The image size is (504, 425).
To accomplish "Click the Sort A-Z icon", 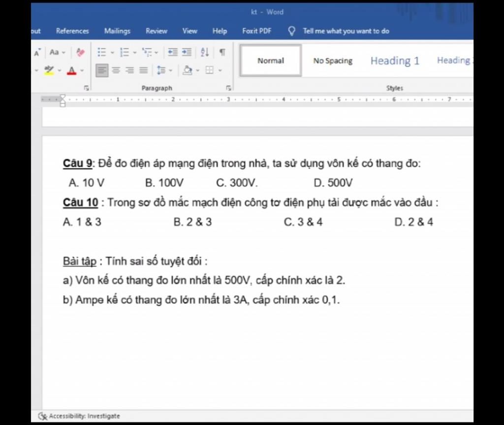I will point(205,52).
